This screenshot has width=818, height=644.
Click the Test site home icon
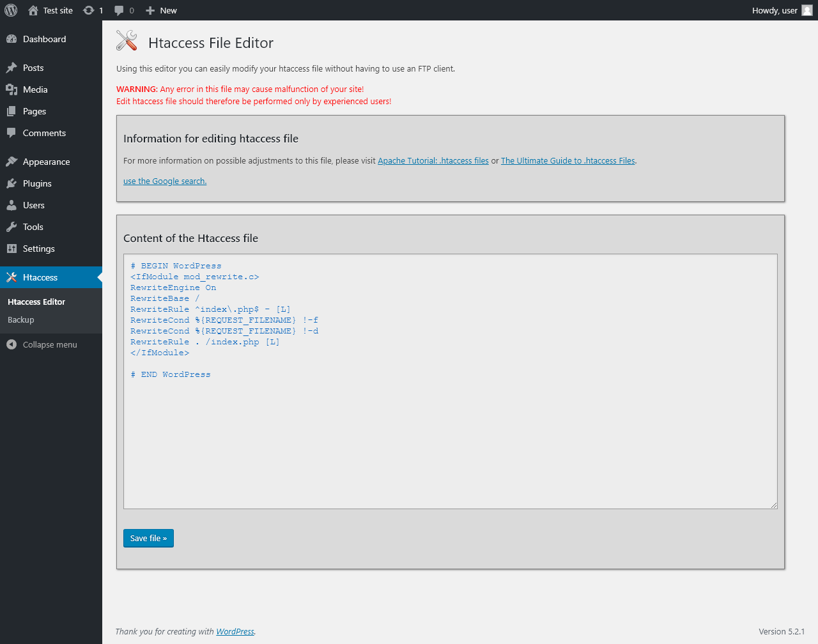click(33, 10)
